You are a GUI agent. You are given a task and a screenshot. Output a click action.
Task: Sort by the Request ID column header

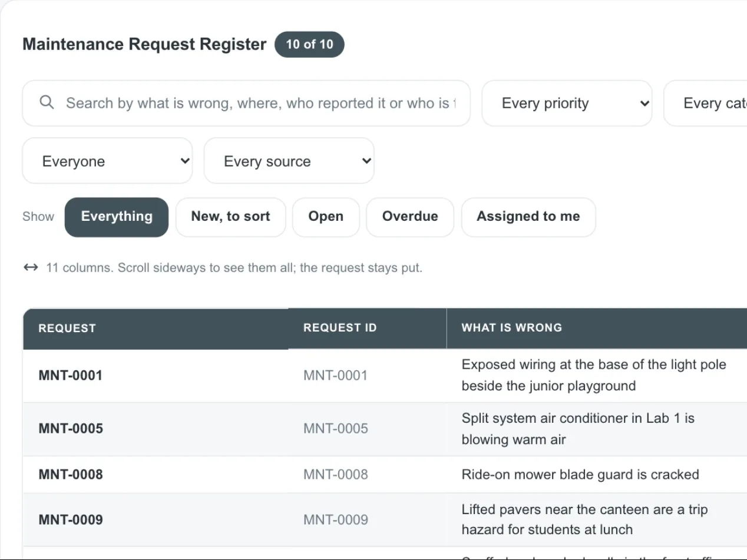click(340, 328)
